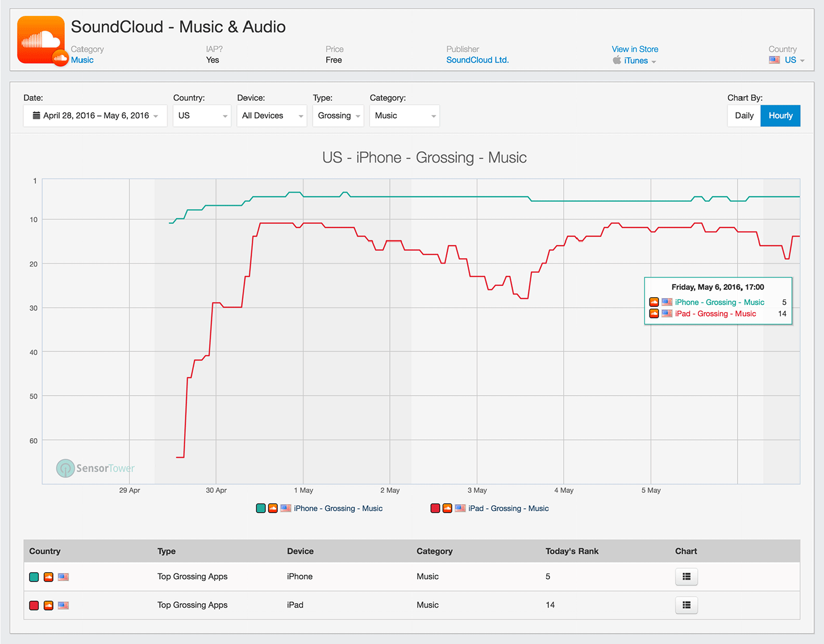The height and width of the screenshot is (644, 824).
Task: Click the SoundCloud - Music & Audio title
Action: tap(178, 27)
